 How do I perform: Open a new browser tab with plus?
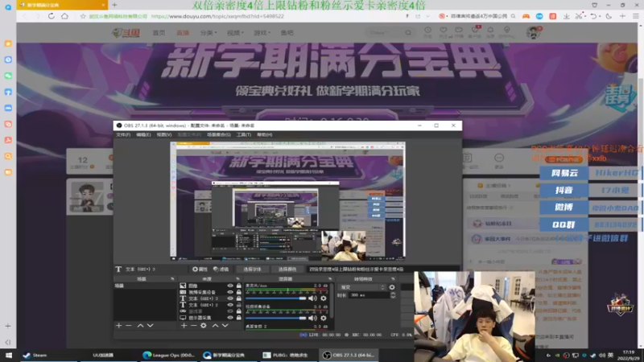(114, 5)
